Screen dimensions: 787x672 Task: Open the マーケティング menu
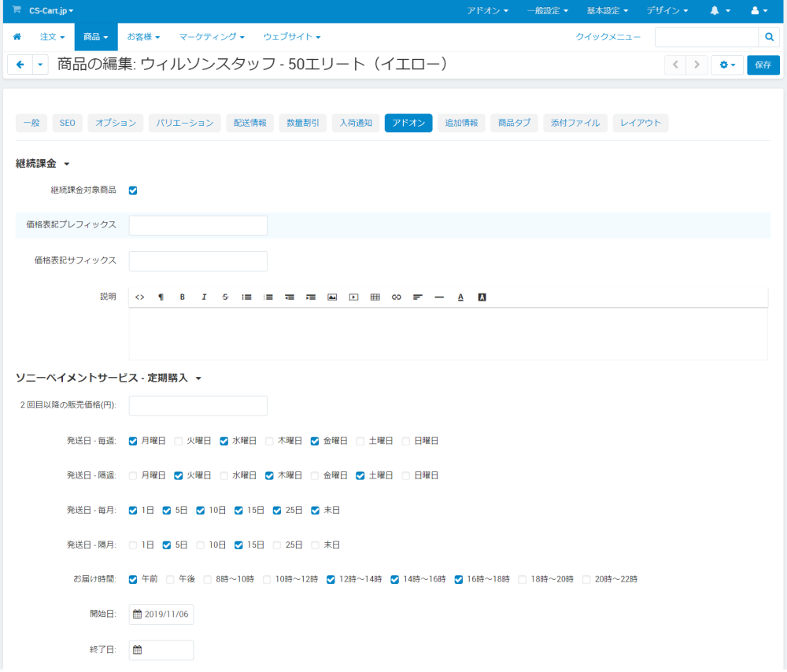pos(212,37)
